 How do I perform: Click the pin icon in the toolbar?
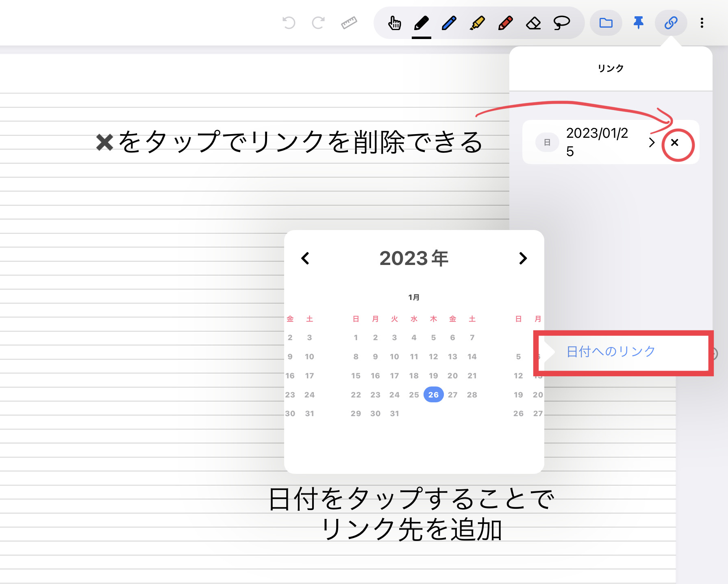click(638, 23)
